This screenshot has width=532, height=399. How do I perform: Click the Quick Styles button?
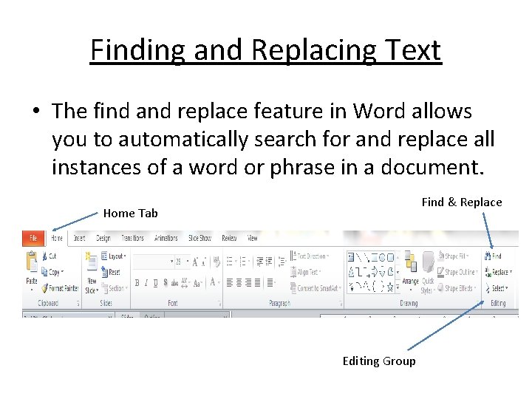(428, 272)
